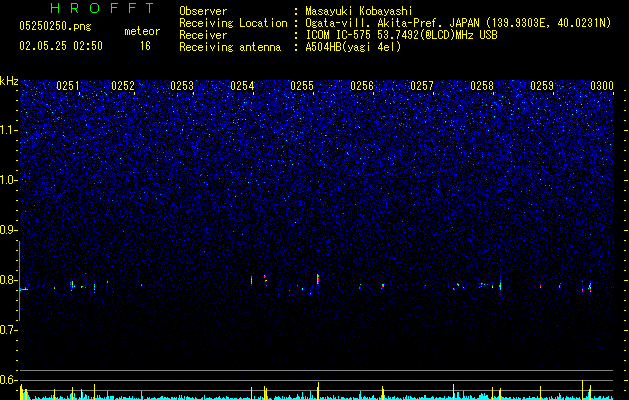This screenshot has width=629, height=400.
Task: Click the Receiving antenna field label
Action: click(x=230, y=47)
